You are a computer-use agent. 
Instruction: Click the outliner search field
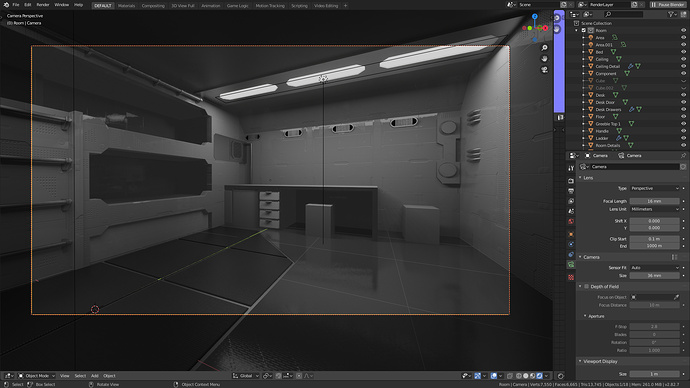coord(624,15)
